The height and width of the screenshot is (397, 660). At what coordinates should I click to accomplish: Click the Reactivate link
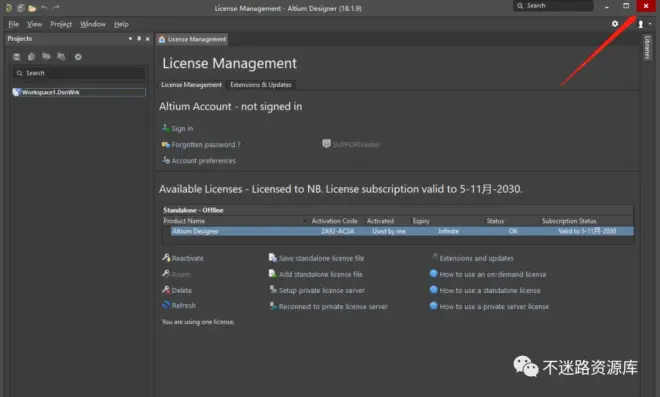187,258
